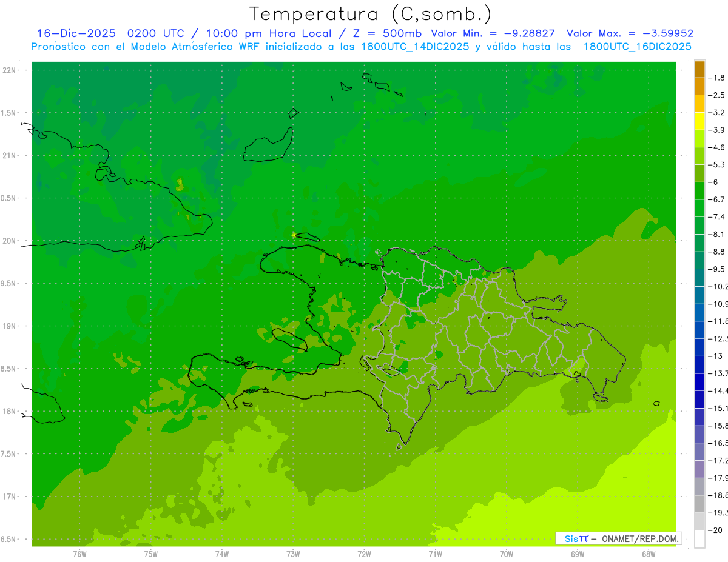The width and height of the screenshot is (728, 562).
Task: Click the "8.5N" latitude tick label
Action: click(x=9, y=369)
